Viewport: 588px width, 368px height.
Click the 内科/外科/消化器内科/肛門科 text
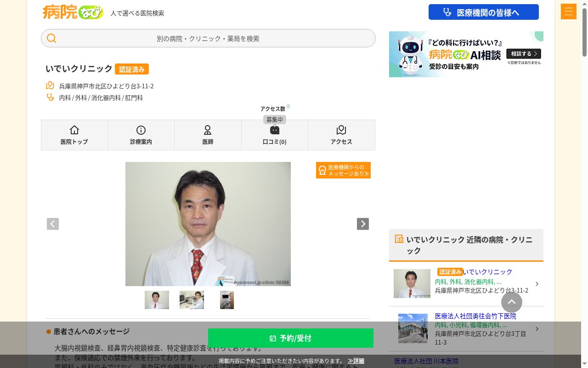click(x=101, y=98)
